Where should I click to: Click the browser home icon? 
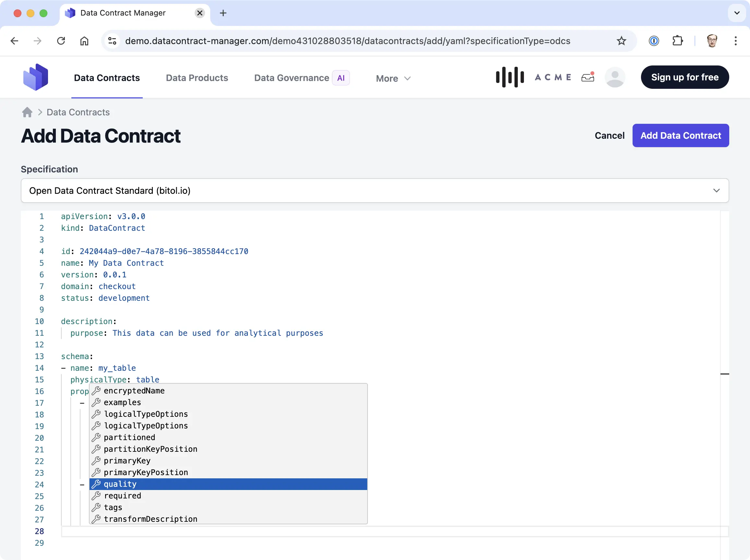pyautogui.click(x=84, y=41)
